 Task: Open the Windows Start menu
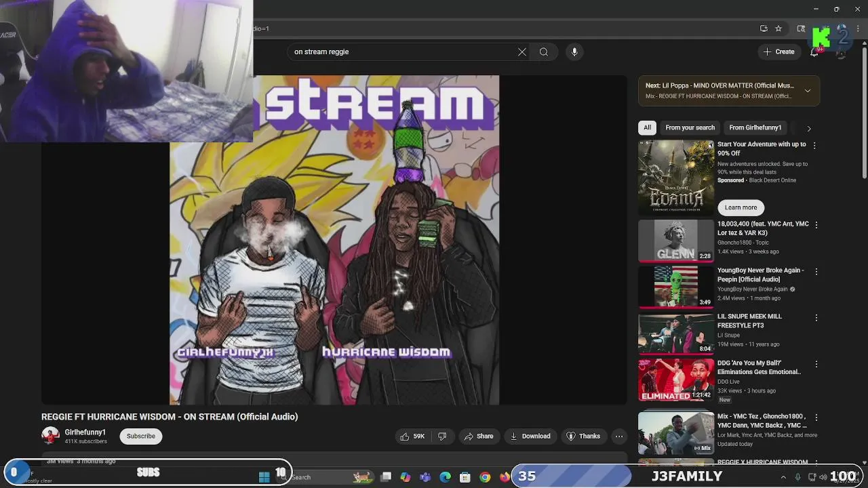pyautogui.click(x=264, y=477)
